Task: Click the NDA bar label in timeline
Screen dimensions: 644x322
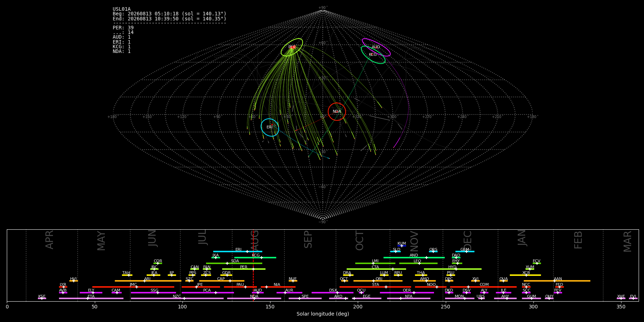Action: [254, 297]
